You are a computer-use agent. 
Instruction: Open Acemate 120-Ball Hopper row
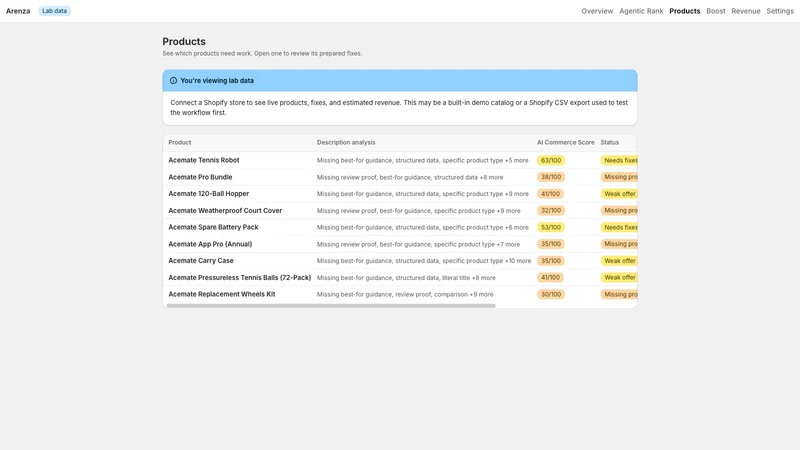point(209,194)
